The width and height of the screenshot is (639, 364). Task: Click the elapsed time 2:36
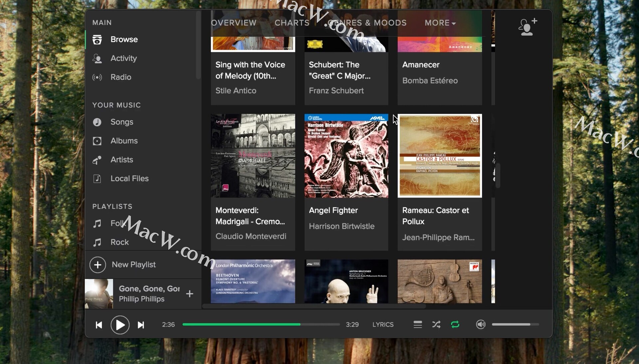click(168, 325)
